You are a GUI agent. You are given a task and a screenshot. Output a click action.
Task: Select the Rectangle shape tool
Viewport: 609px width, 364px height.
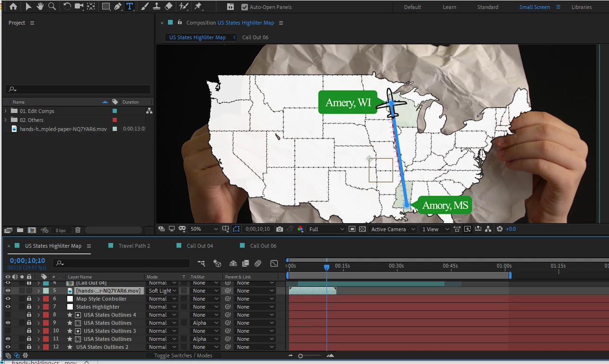[106, 7]
